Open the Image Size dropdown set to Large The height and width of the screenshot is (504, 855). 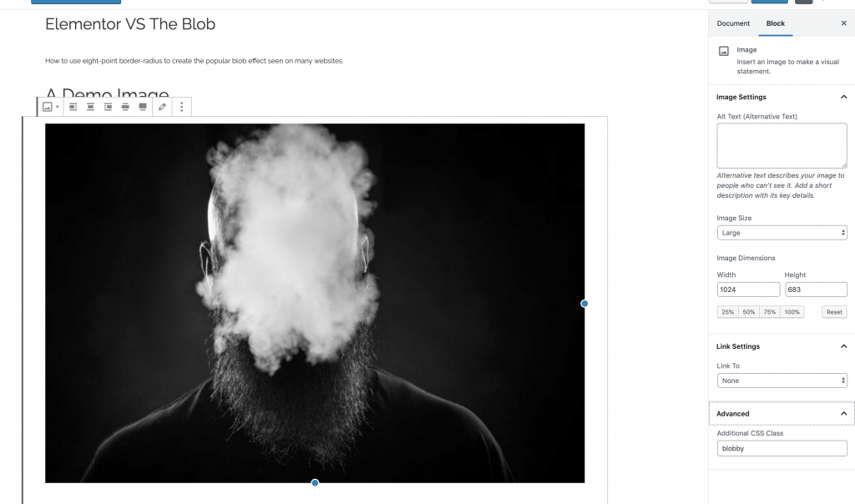pyautogui.click(x=782, y=233)
